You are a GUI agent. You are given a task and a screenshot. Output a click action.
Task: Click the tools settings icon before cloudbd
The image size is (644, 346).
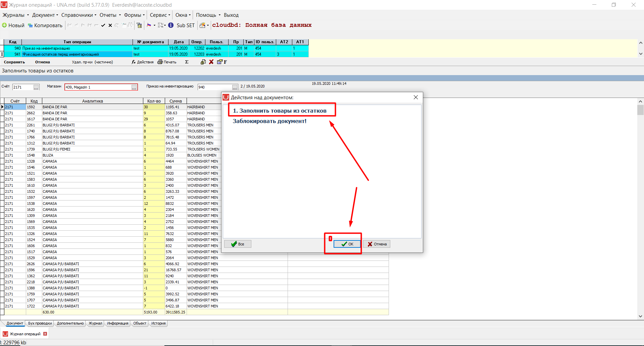click(x=202, y=25)
